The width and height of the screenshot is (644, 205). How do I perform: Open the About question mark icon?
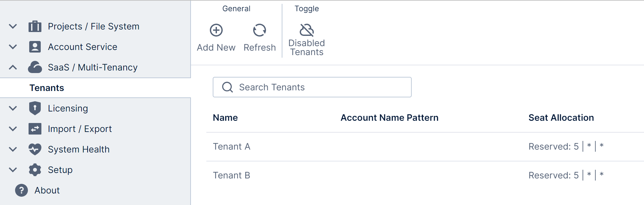[21, 190]
